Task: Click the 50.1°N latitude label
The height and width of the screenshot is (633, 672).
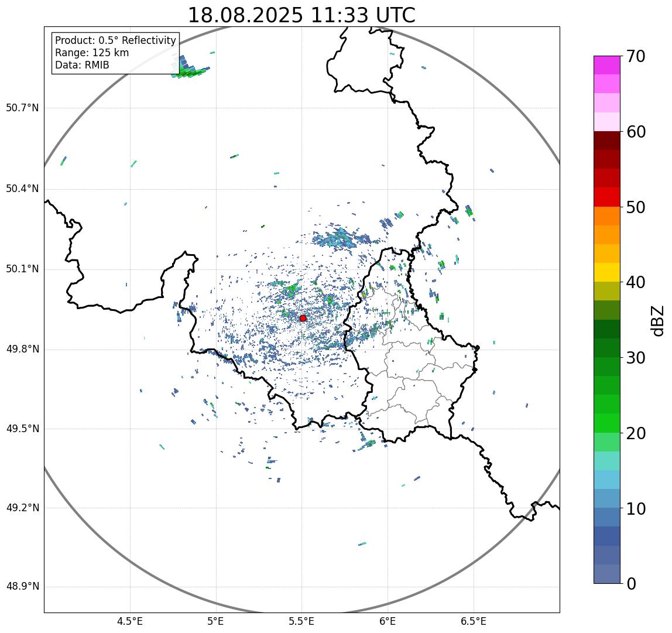Action: 22,269
